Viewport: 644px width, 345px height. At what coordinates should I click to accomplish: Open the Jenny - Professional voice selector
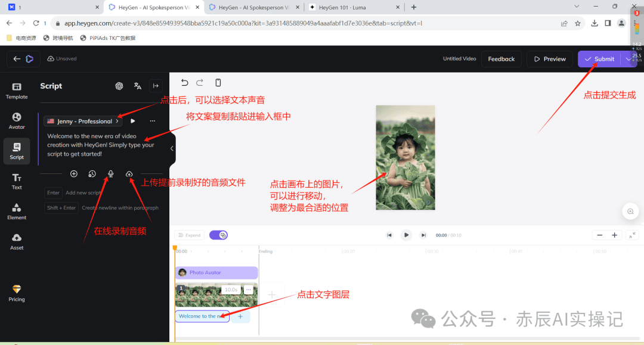(x=82, y=121)
